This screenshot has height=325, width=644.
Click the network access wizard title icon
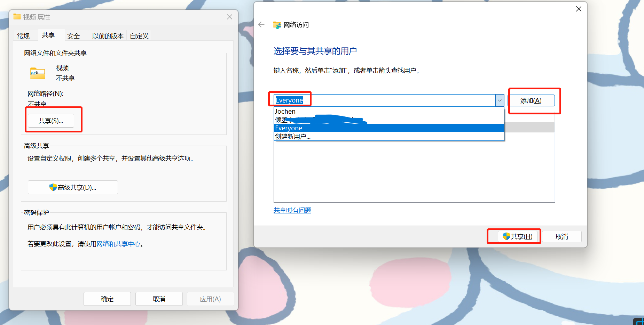pos(277,25)
